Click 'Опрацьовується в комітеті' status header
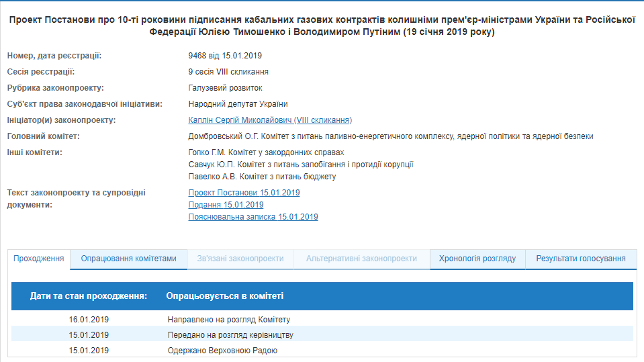 click(225, 296)
